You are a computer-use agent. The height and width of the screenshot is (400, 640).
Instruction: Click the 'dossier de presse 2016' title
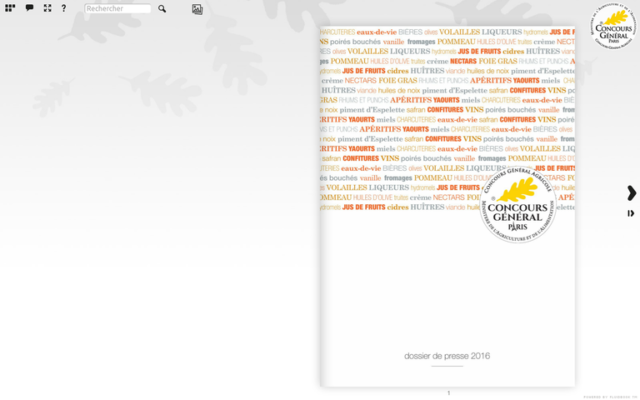447,355
